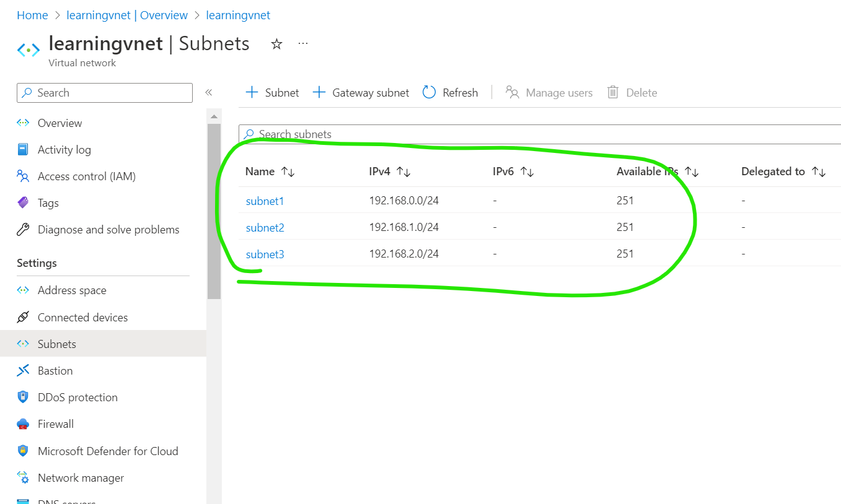Click the Search subnets input field
This screenshot has width=841, height=504.
tap(539, 134)
